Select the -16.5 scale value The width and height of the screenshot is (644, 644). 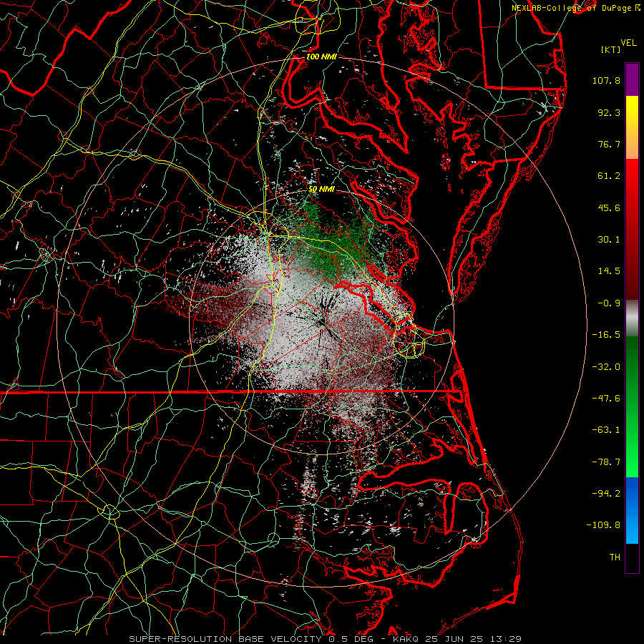[606, 335]
